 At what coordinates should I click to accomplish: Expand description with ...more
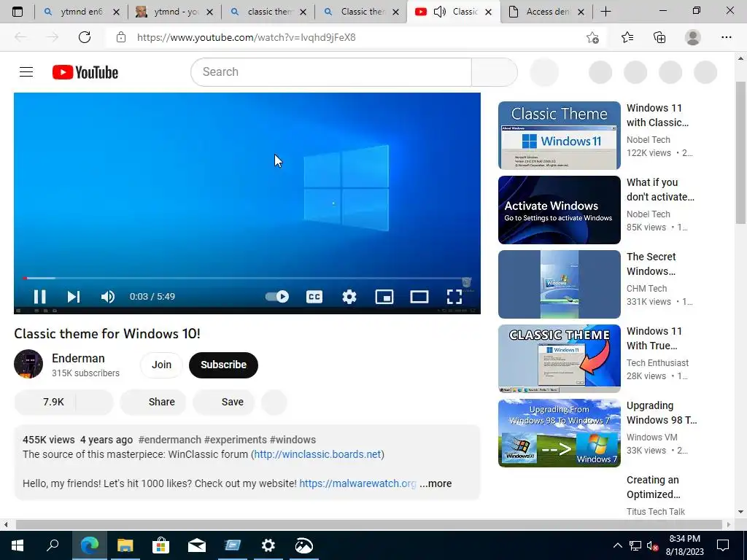click(x=436, y=483)
